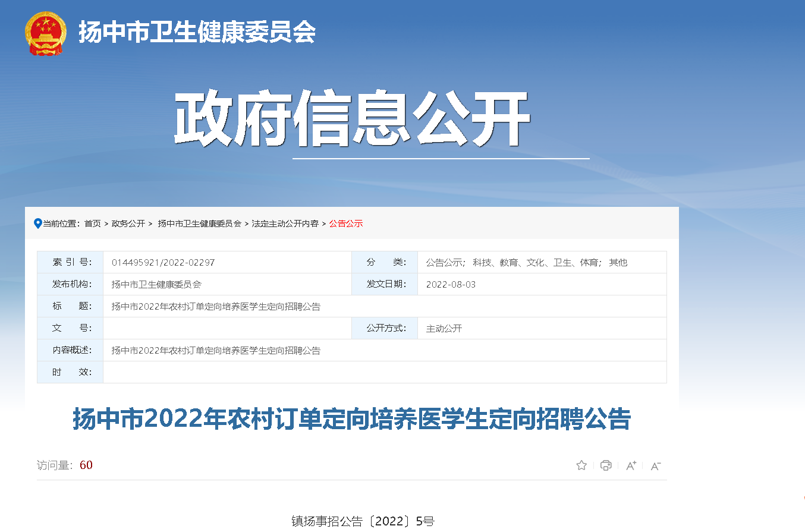Image resolution: width=805 pixels, height=532 pixels.
Task: Click the 扬中市卫生健康委员会 header title
Action: pos(197,32)
